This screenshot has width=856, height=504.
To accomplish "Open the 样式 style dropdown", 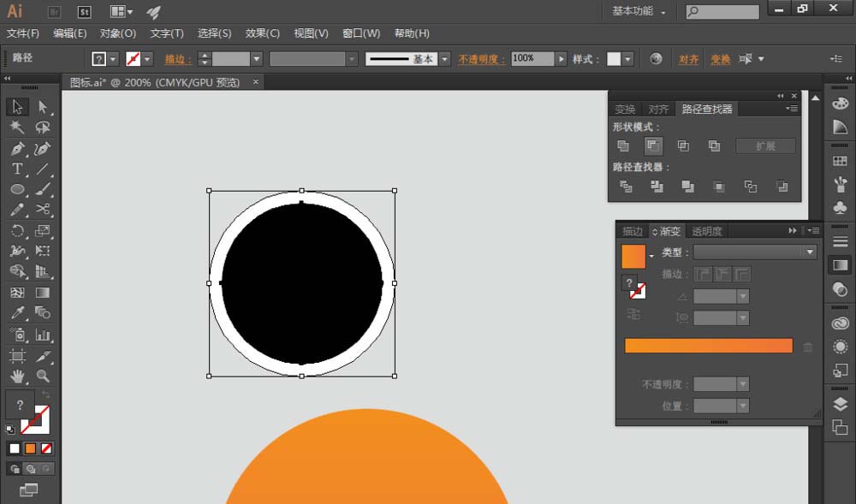I will point(627,59).
